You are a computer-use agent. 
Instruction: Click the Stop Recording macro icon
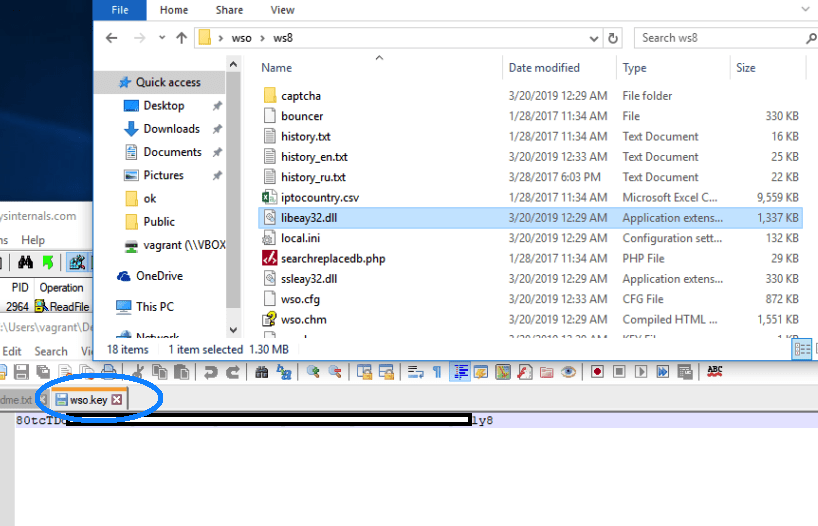click(619, 372)
